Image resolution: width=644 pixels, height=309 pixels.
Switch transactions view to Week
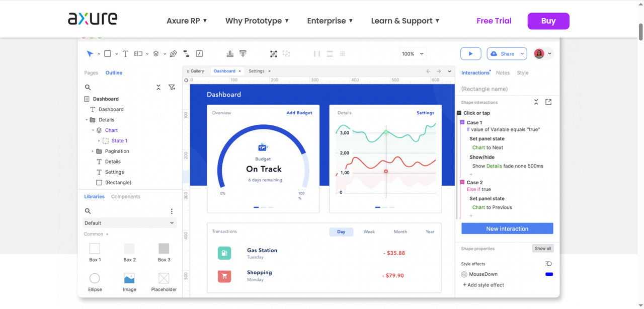pyautogui.click(x=369, y=232)
